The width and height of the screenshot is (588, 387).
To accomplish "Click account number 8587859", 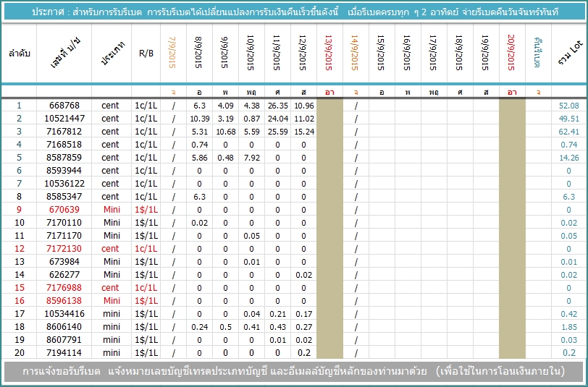I will 64,158.
